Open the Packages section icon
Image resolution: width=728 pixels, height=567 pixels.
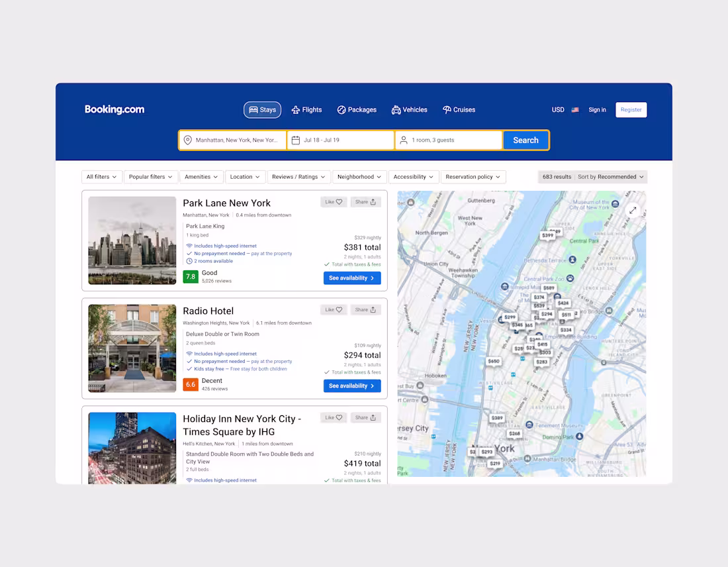click(x=341, y=109)
